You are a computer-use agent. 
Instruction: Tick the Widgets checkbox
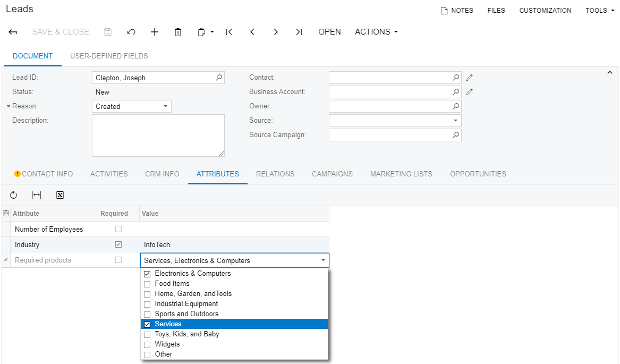click(x=147, y=344)
